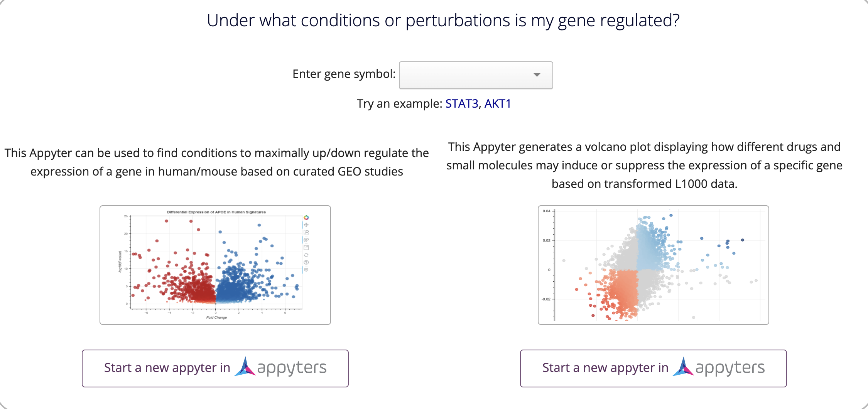Try the AKT1 example link

497,104
